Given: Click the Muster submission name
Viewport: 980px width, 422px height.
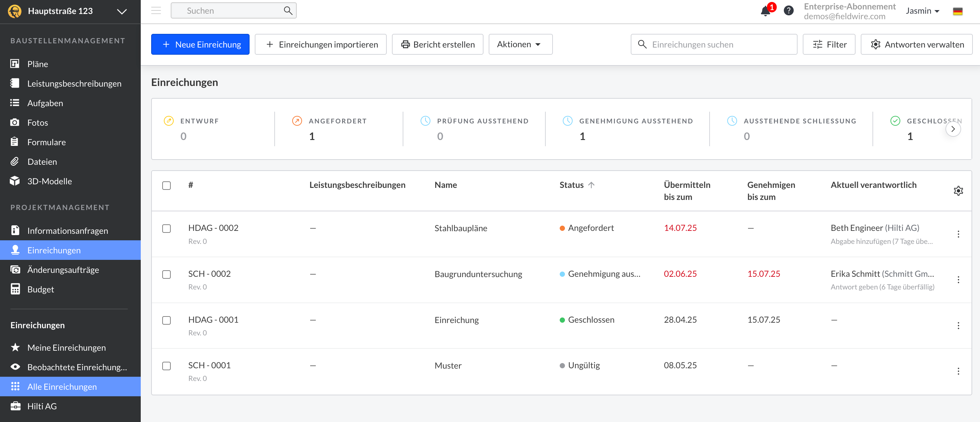Looking at the screenshot, I should click(x=448, y=366).
